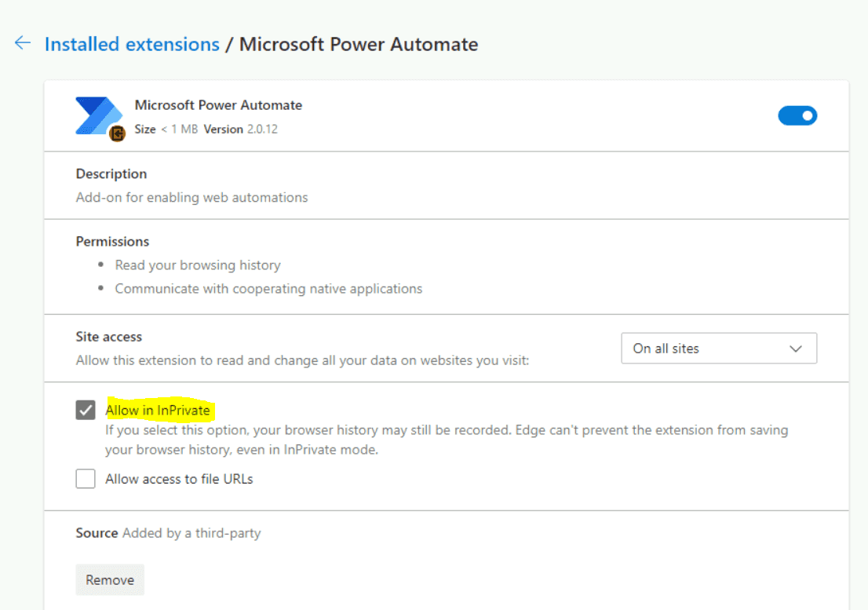868x610 pixels.
Task: Click the 'Size < 1 MB' text
Action: [166, 129]
